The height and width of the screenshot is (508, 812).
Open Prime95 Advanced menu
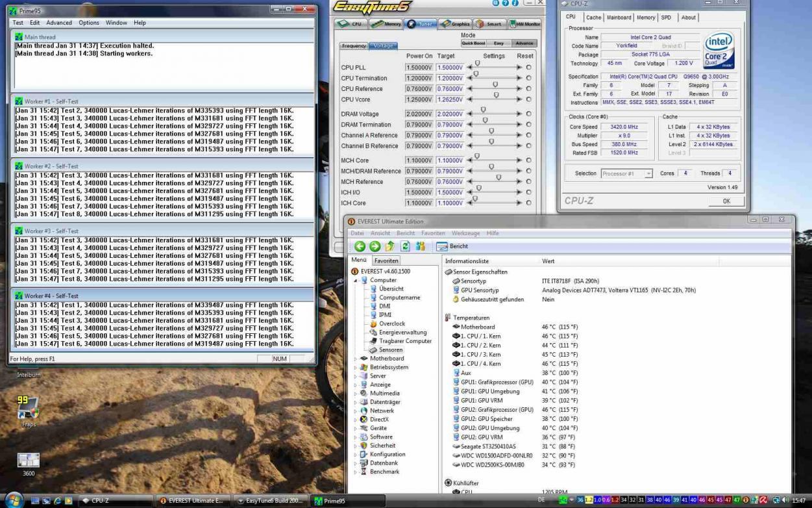[59, 23]
